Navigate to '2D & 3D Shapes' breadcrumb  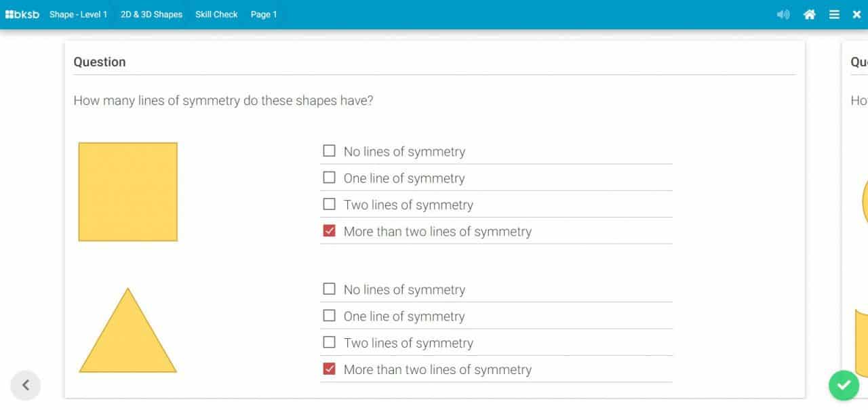pos(151,14)
